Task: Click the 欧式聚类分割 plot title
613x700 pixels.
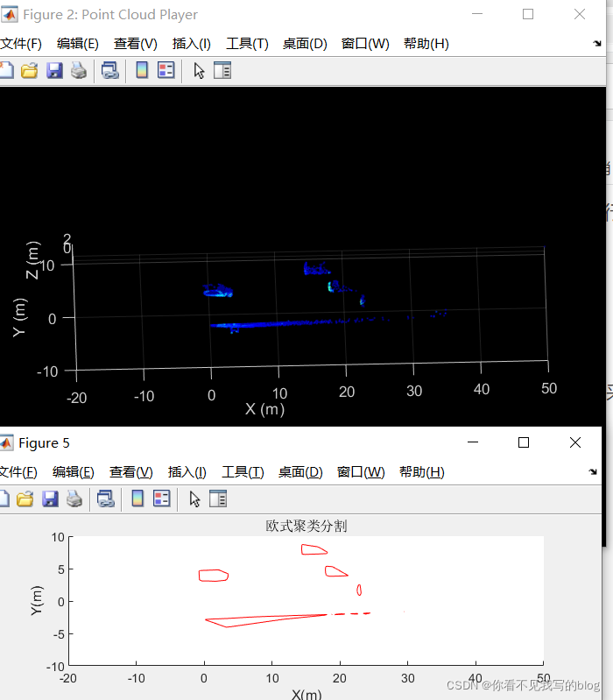Action: [x=306, y=526]
